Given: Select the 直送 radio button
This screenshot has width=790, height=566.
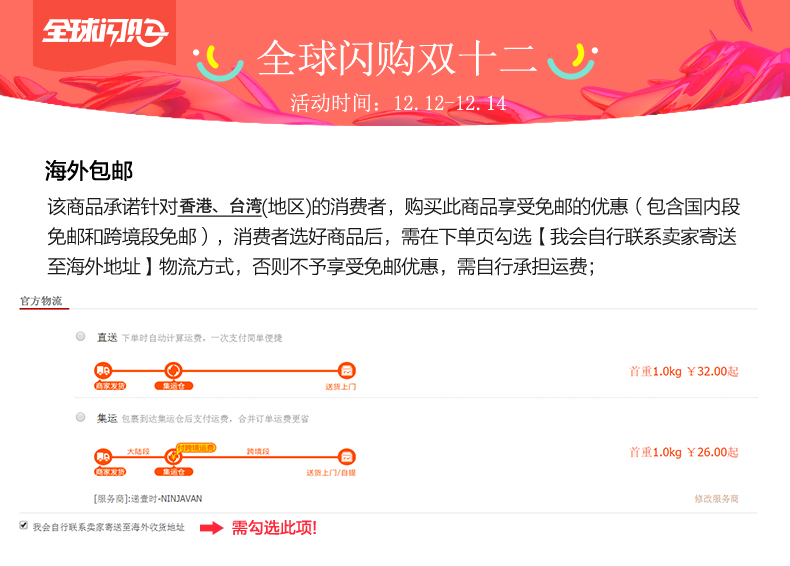Looking at the screenshot, I should pos(81,336).
